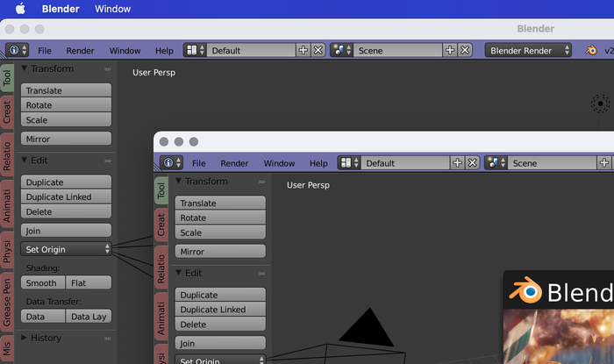Click Mirror button in back window
The height and width of the screenshot is (364, 614).
point(66,139)
